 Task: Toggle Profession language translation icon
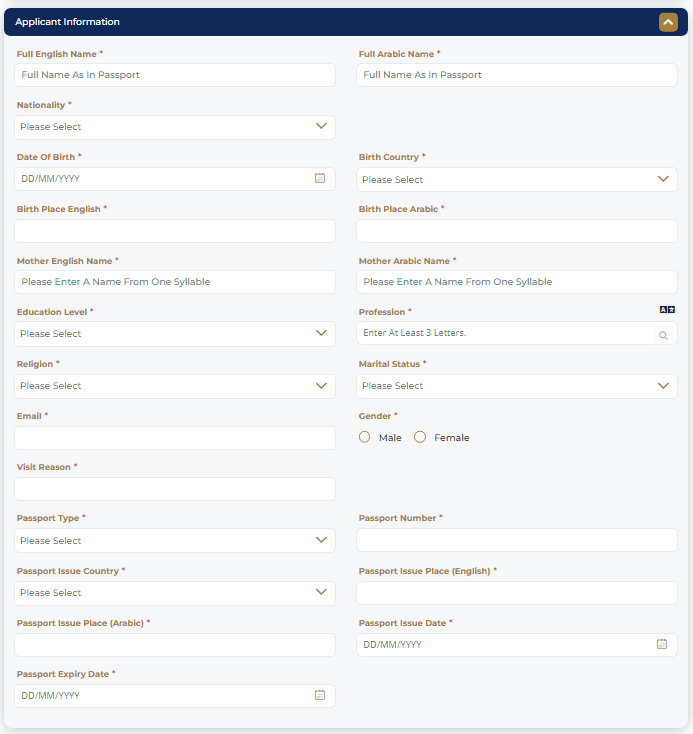(x=667, y=310)
